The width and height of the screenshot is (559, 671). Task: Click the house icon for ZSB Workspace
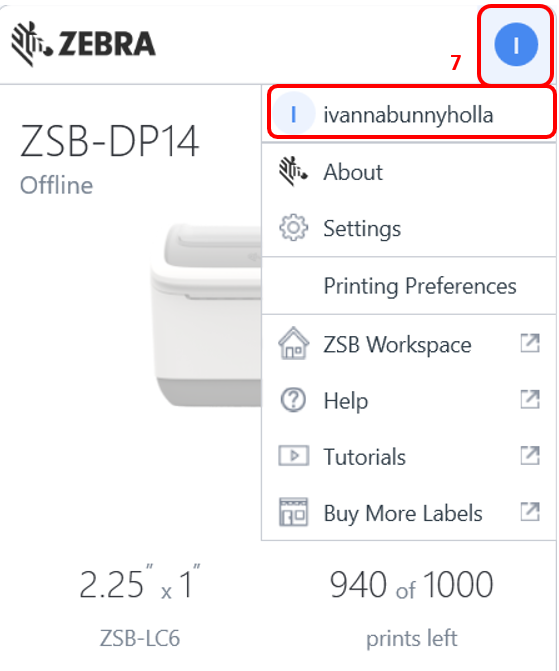click(293, 343)
